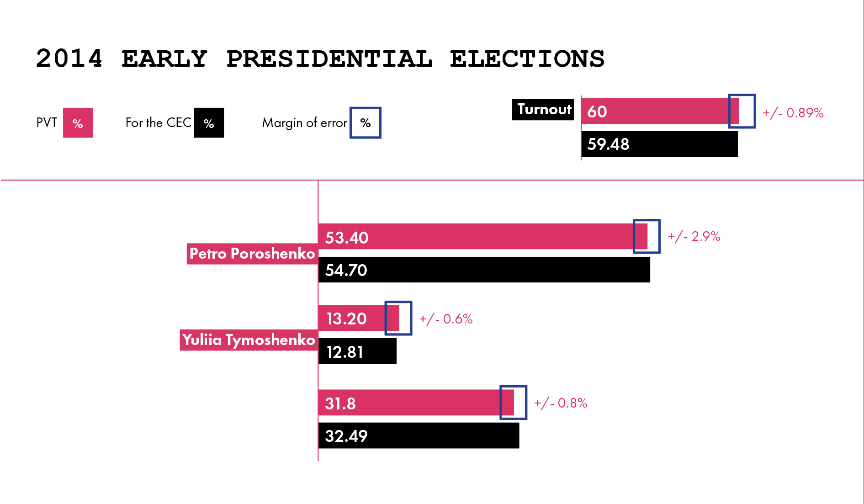Viewport: 864px width, 504px height.
Task: Click the +/- 2.9% margin text
Action: (x=694, y=236)
